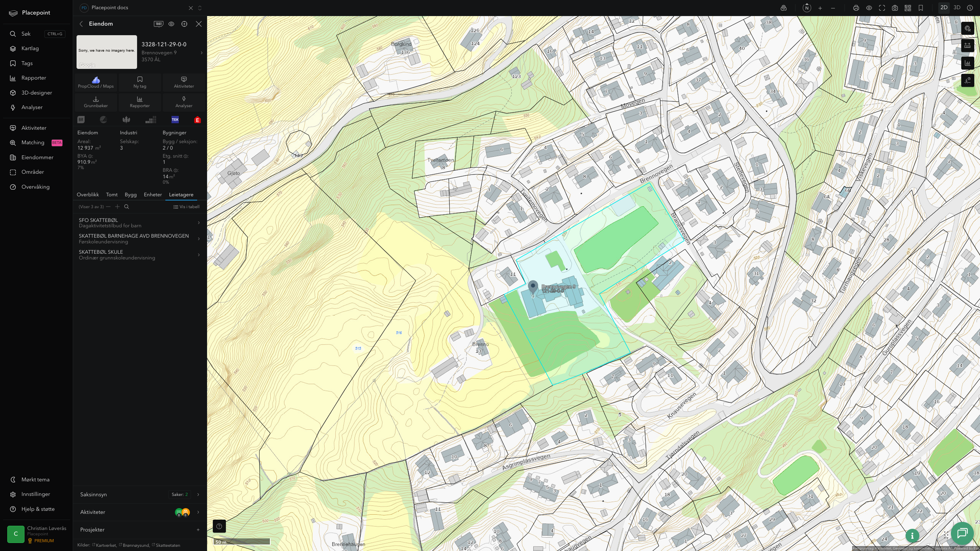Image resolution: width=980 pixels, height=551 pixels.
Task: Toggle map visibility eye in top toolbar
Action: pos(869,8)
